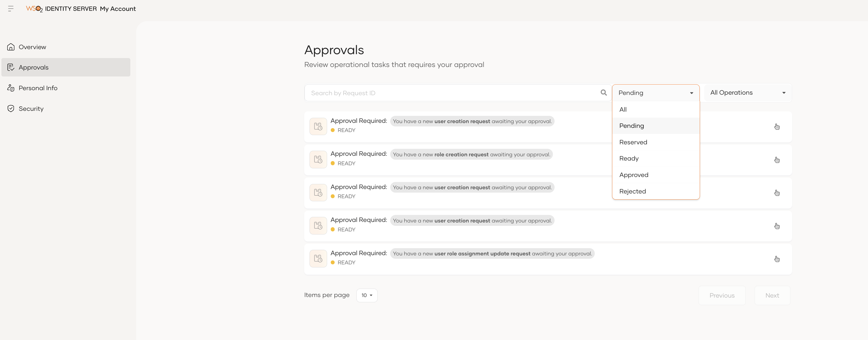Click the task icon of fourth approval row
Viewport: 868px width, 340px height.
click(x=318, y=226)
